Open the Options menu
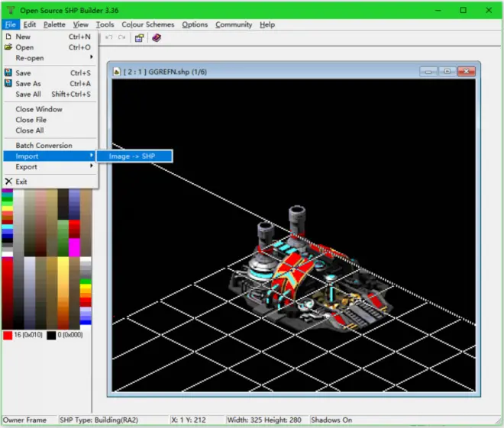This screenshot has width=504, height=428. [x=195, y=24]
